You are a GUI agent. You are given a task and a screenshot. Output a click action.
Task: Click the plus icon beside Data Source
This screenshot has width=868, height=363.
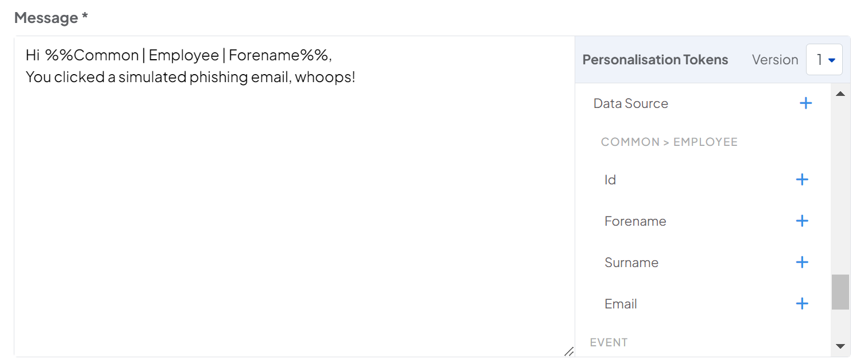805,103
